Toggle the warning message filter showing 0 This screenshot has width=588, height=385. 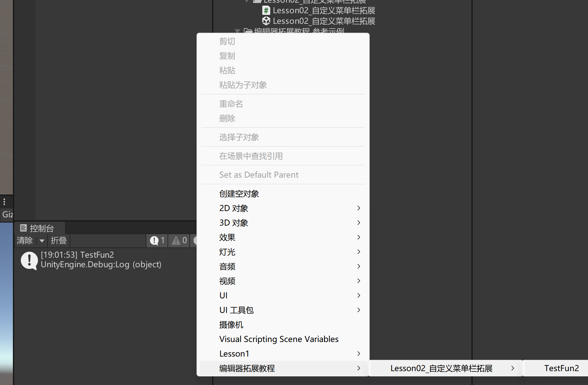coord(179,240)
